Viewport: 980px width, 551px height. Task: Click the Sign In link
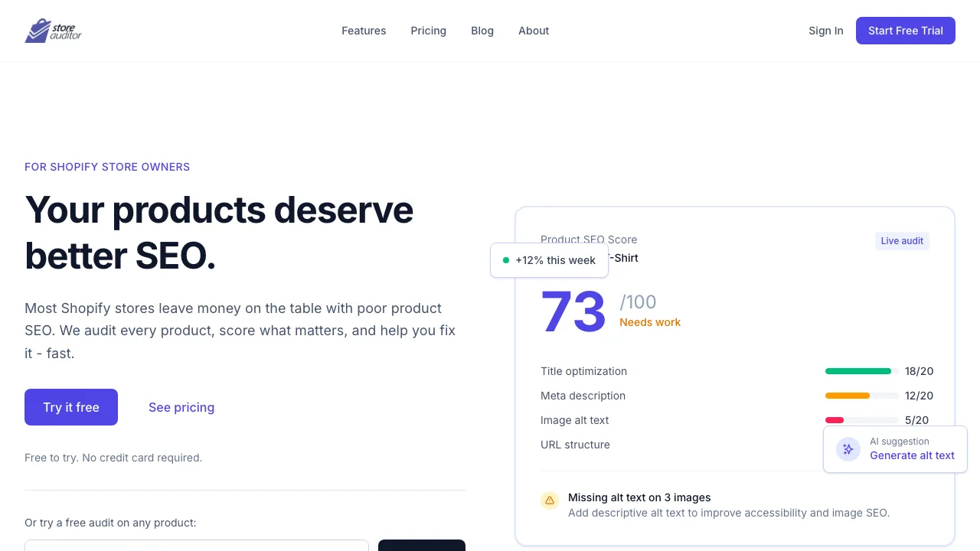pyautogui.click(x=826, y=31)
